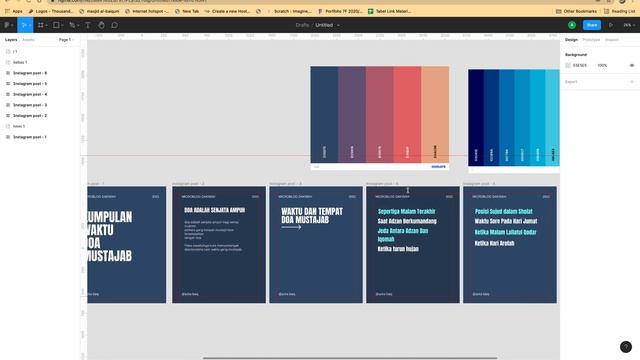Switch to the Layers tab
The width and height of the screenshot is (640, 360).
[x=11, y=40]
